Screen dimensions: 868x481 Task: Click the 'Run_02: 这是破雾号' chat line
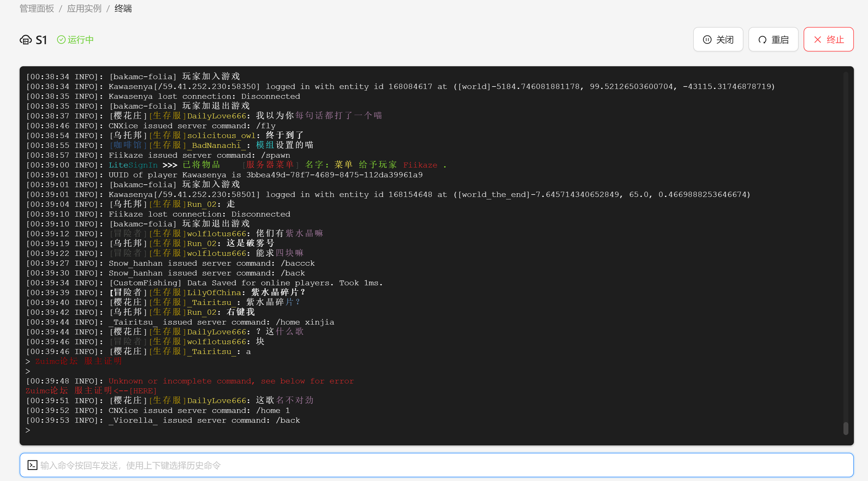tap(150, 244)
